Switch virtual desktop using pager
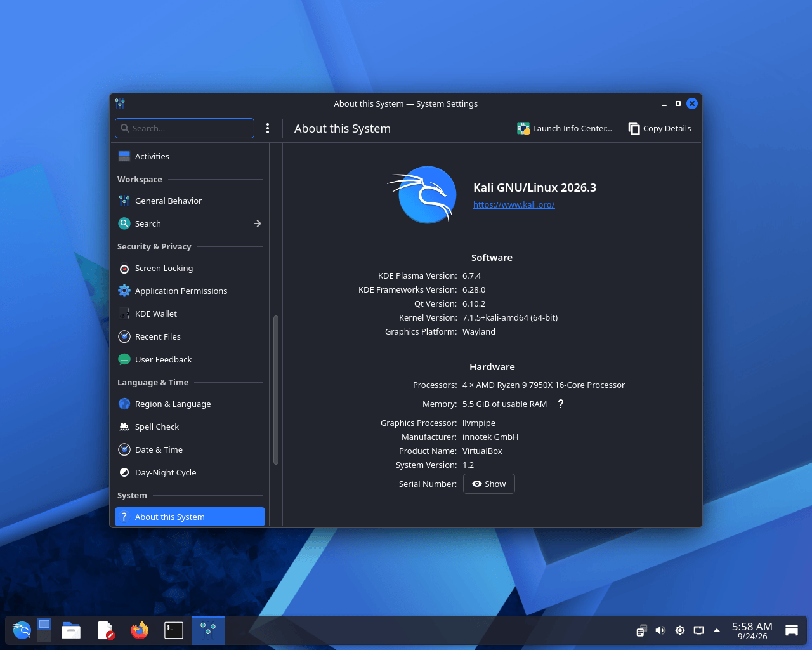 [44, 630]
